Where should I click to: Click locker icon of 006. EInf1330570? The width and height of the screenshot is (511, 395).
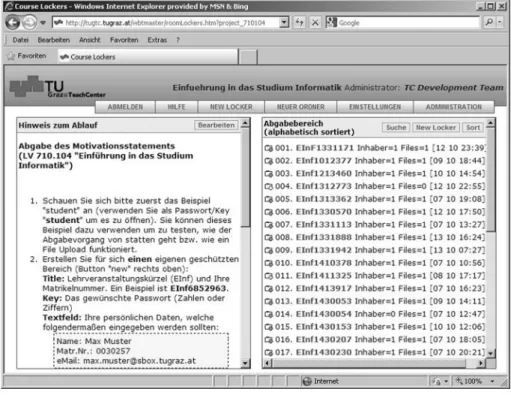pyautogui.click(x=269, y=212)
